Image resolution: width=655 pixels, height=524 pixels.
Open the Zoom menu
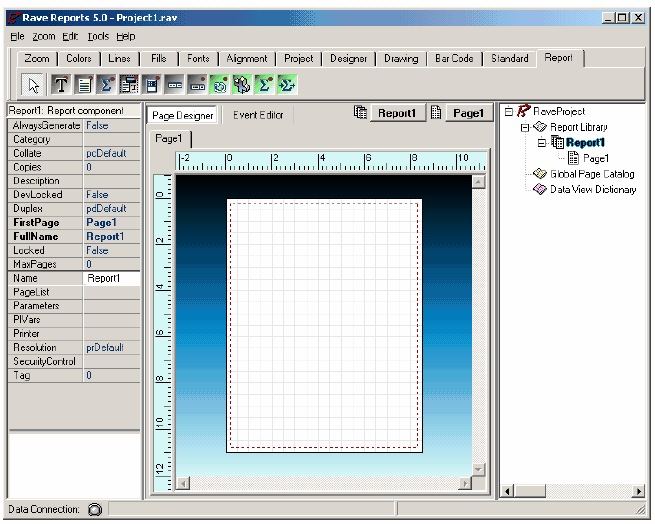point(43,36)
